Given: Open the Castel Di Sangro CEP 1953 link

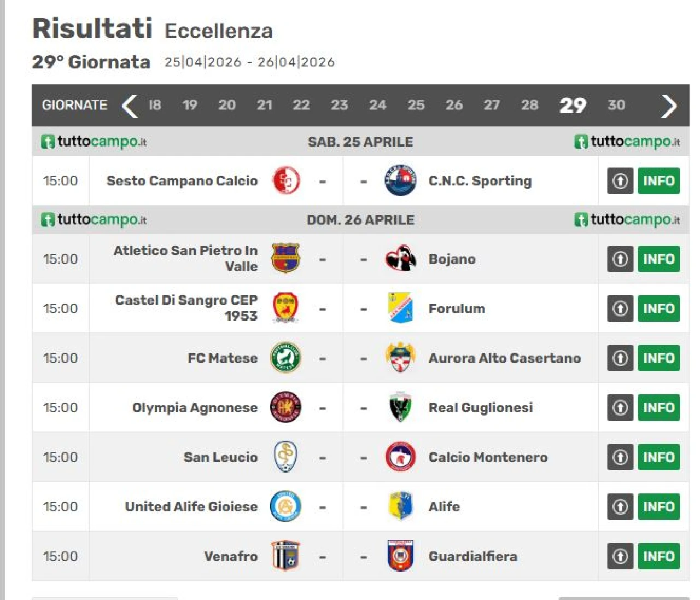Looking at the screenshot, I should (186, 308).
